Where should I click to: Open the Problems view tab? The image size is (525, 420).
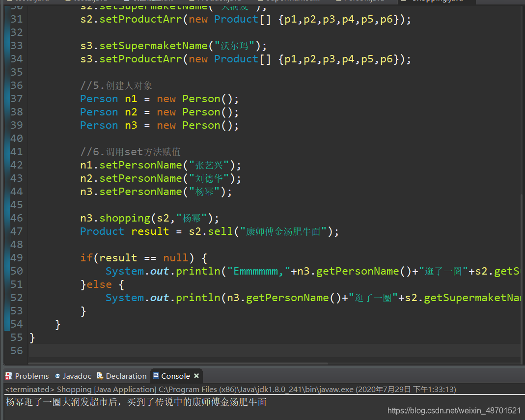point(27,376)
